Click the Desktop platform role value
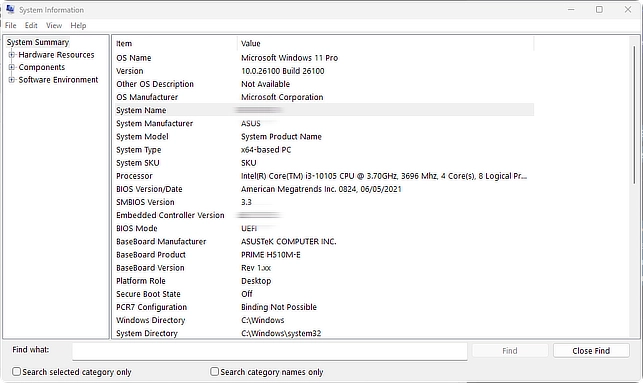 click(x=256, y=281)
